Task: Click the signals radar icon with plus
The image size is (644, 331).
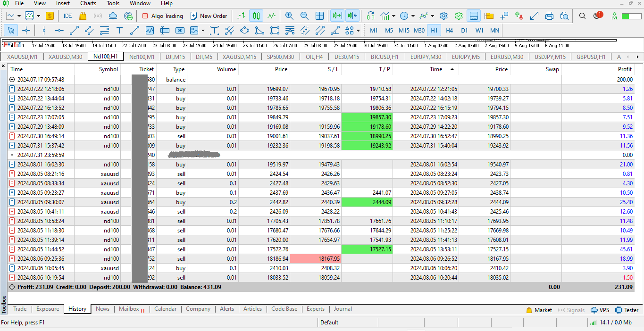Action: 128,16
